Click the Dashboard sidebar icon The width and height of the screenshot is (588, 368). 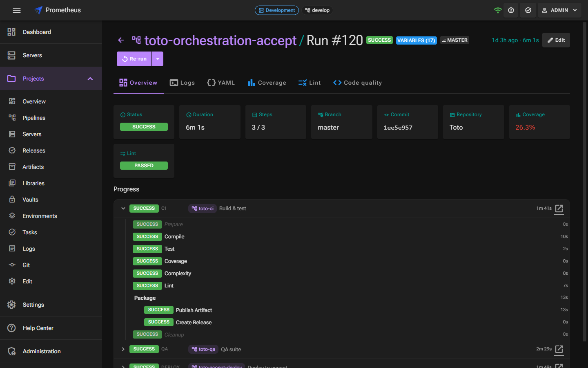coord(11,32)
